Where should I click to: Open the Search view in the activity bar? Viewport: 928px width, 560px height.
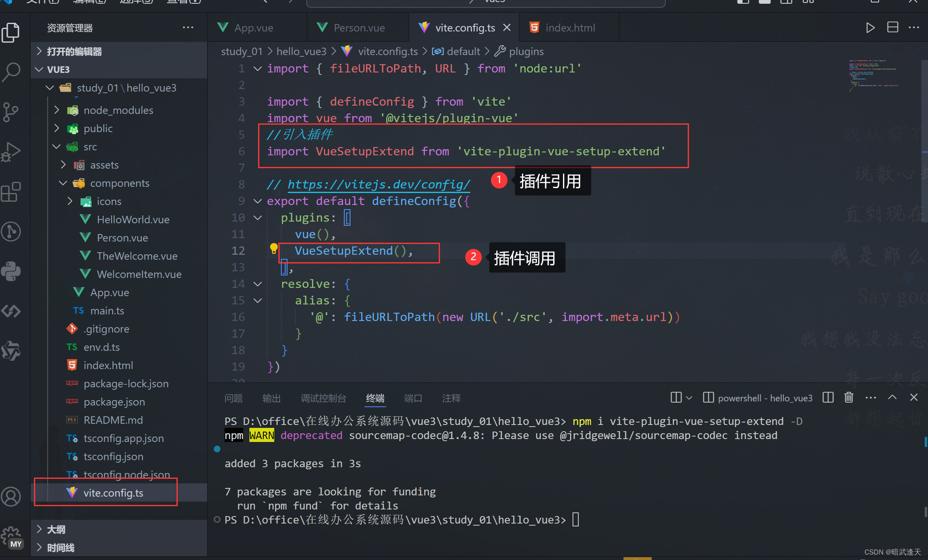point(11,72)
